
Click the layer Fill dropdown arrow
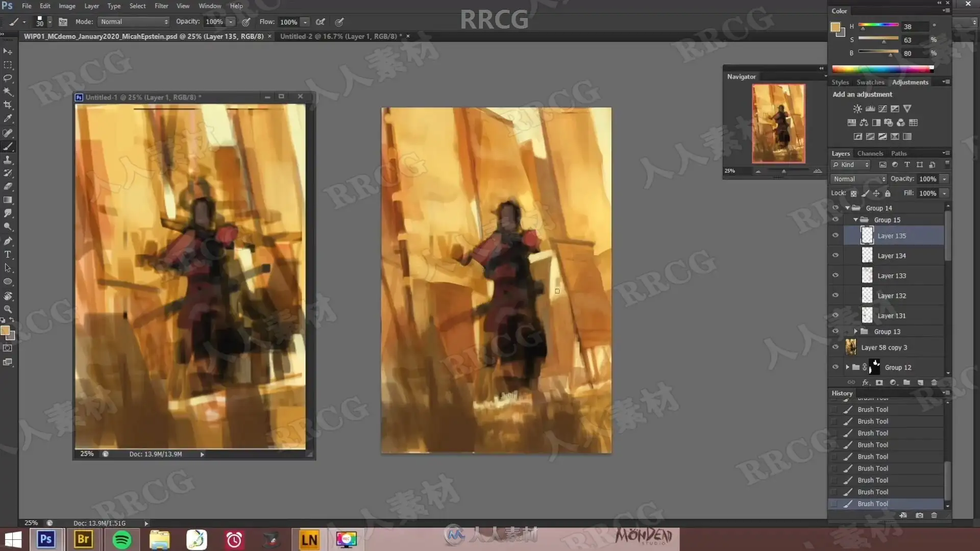944,193
